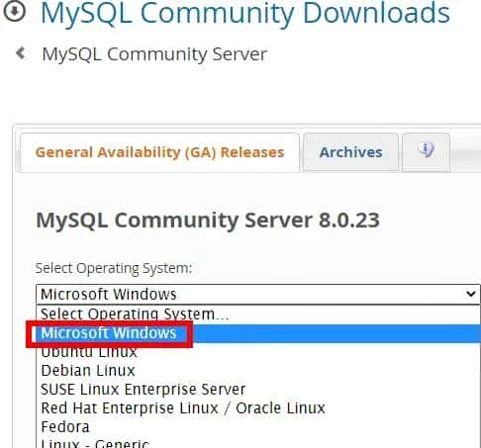Choose Fedora from the OS list
This screenshot has width=481, height=448.
[x=258, y=427]
